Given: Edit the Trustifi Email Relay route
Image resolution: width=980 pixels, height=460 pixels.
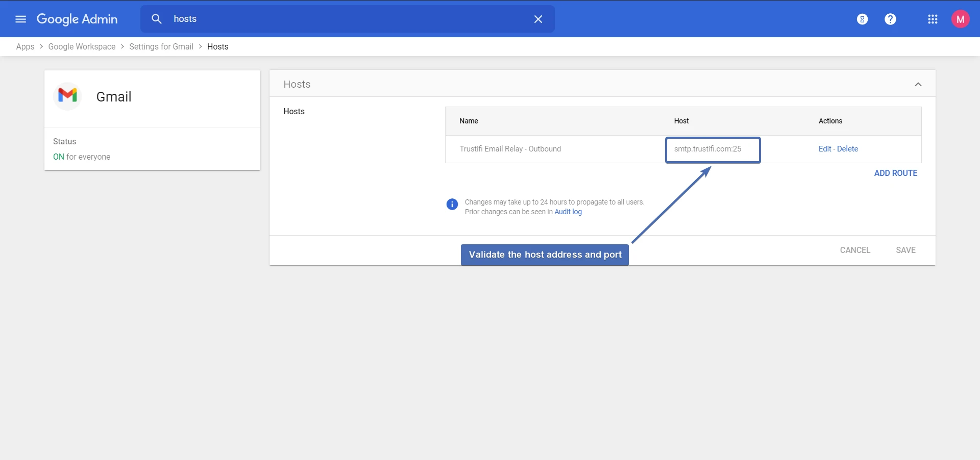Looking at the screenshot, I should pos(824,149).
